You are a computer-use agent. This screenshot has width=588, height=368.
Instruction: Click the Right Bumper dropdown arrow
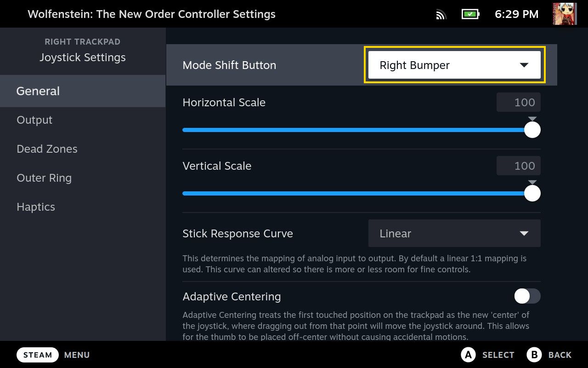point(524,65)
